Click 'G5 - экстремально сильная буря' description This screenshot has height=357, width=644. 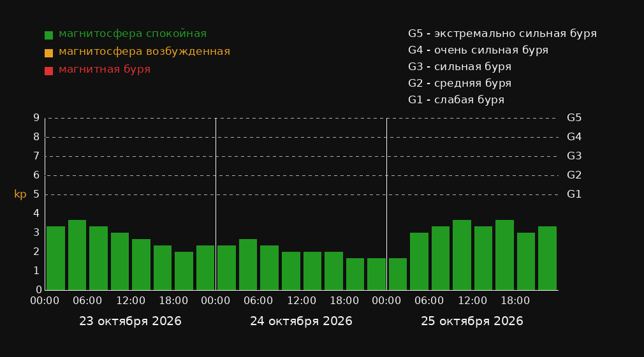[502, 34]
